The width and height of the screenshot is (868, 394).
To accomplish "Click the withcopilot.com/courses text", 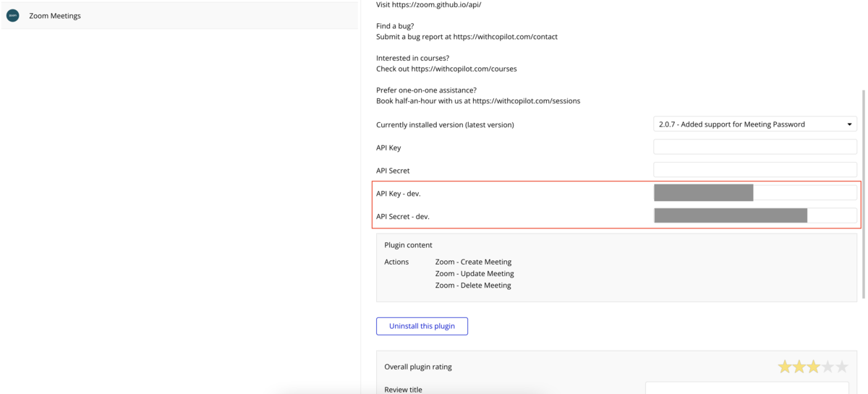I will (x=464, y=69).
